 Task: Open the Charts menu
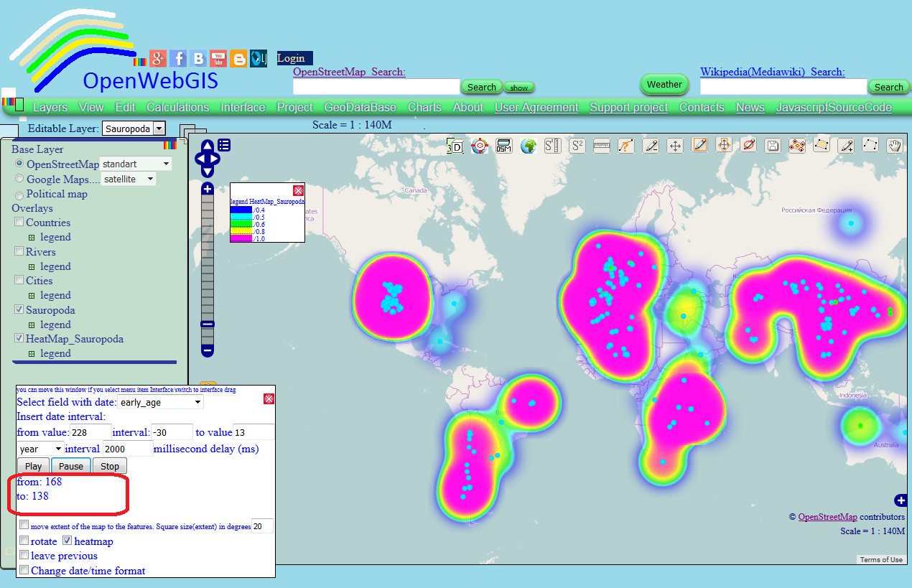[424, 107]
